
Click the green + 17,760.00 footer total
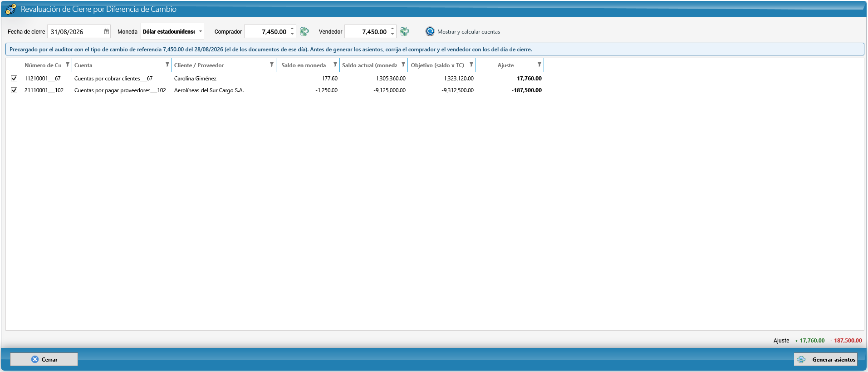point(810,340)
